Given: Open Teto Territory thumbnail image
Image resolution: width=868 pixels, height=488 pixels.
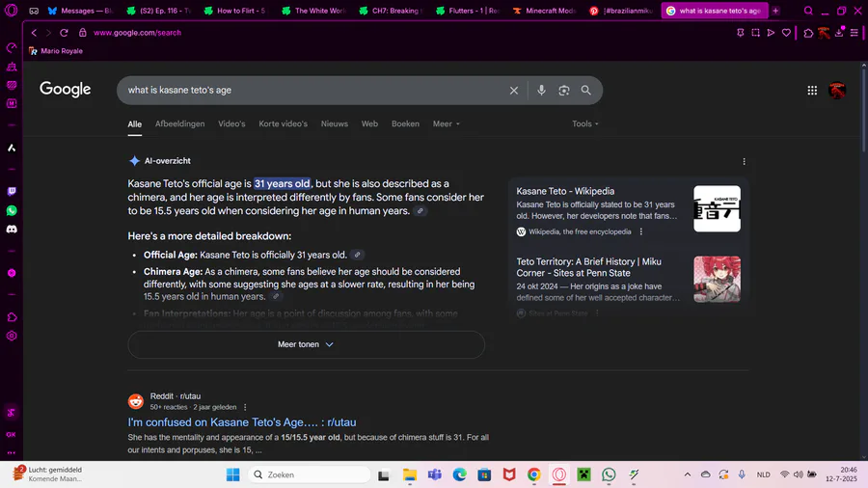Looking at the screenshot, I should 717,280.
